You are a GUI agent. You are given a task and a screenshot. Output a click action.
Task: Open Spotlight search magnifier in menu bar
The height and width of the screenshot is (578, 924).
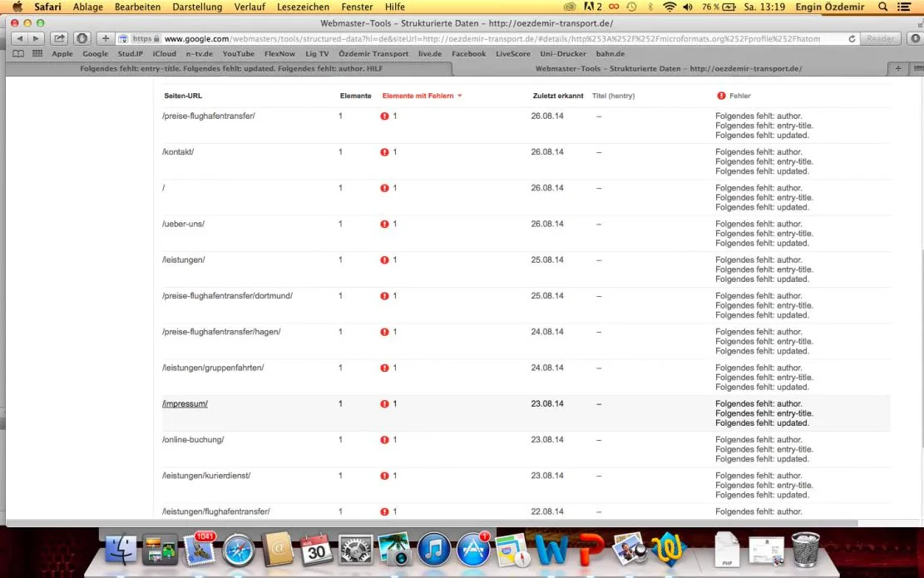[x=882, y=7]
